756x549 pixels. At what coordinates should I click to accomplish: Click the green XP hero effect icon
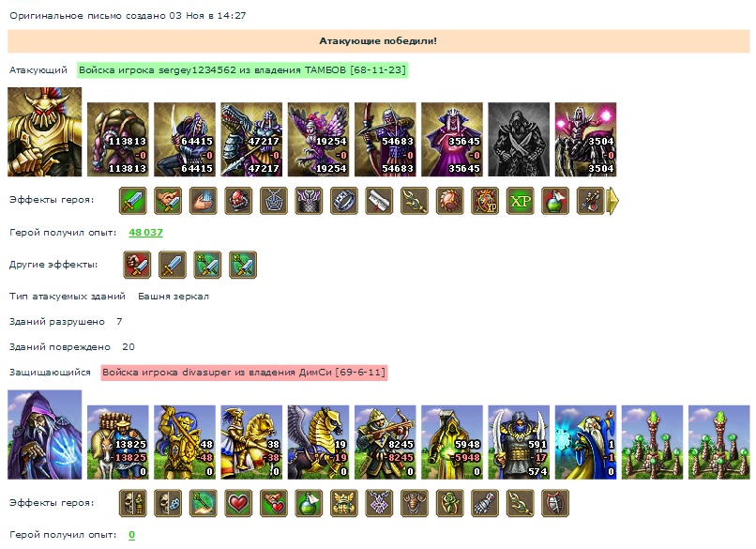point(521,201)
